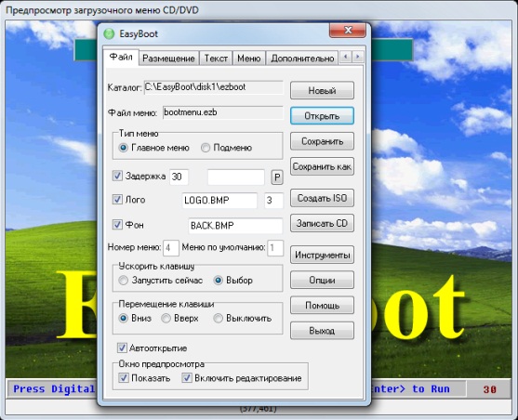Viewport: 518px width, 420px height.
Task: Toggle the Показать preview checkbox
Action: pos(124,378)
